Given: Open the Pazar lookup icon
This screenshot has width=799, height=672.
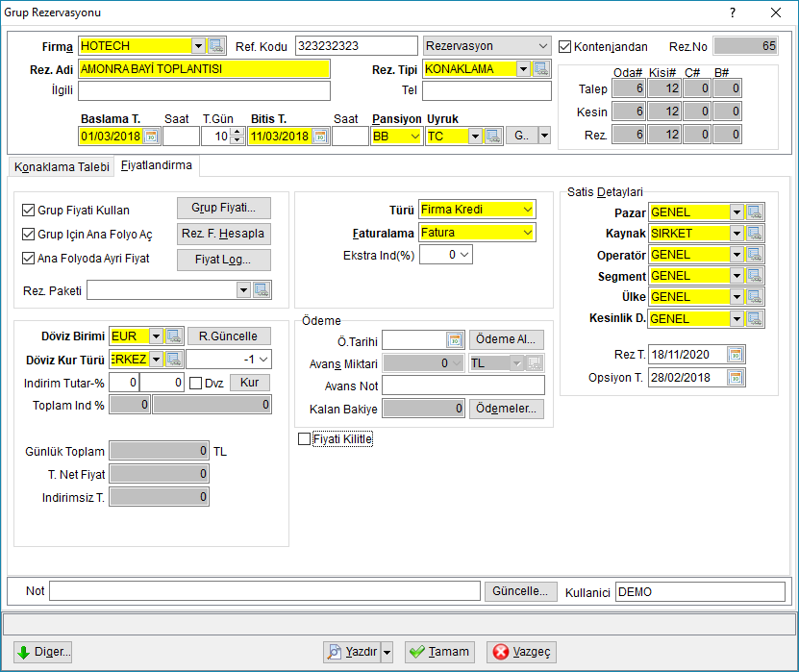Looking at the screenshot, I should coord(755,212).
